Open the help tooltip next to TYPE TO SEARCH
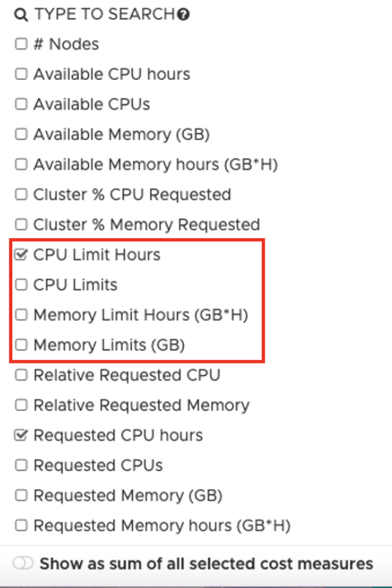This screenshot has width=392, height=588. [185, 14]
